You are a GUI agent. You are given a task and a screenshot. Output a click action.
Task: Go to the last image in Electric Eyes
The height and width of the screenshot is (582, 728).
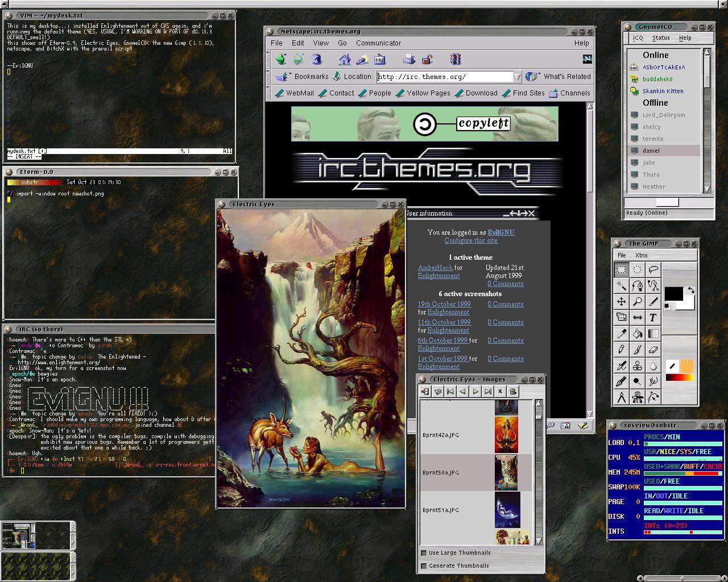pyautogui.click(x=488, y=391)
